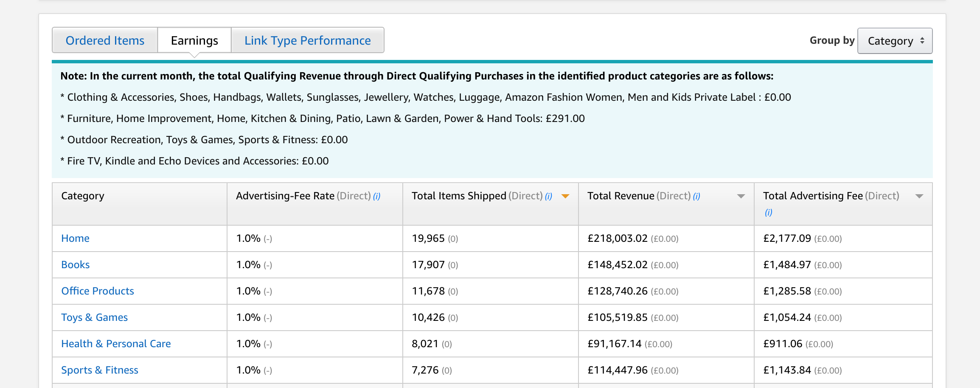Open the Group by Category dropdown
This screenshot has height=388, width=980.
[895, 41]
